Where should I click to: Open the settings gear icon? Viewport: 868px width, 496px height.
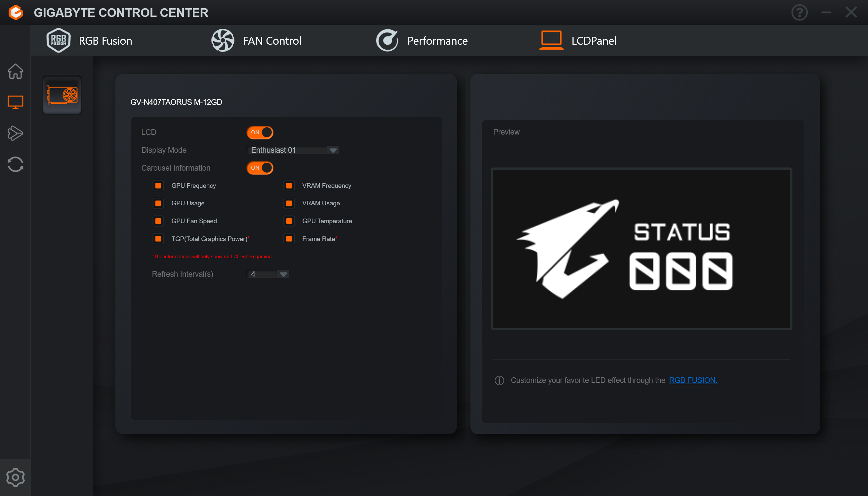pyautogui.click(x=15, y=477)
